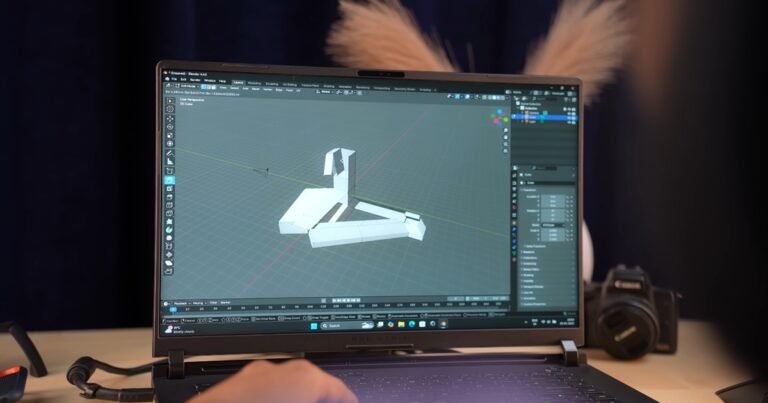Click the highlighted active tool in toolbar
768x403 pixels.
[x=170, y=181]
